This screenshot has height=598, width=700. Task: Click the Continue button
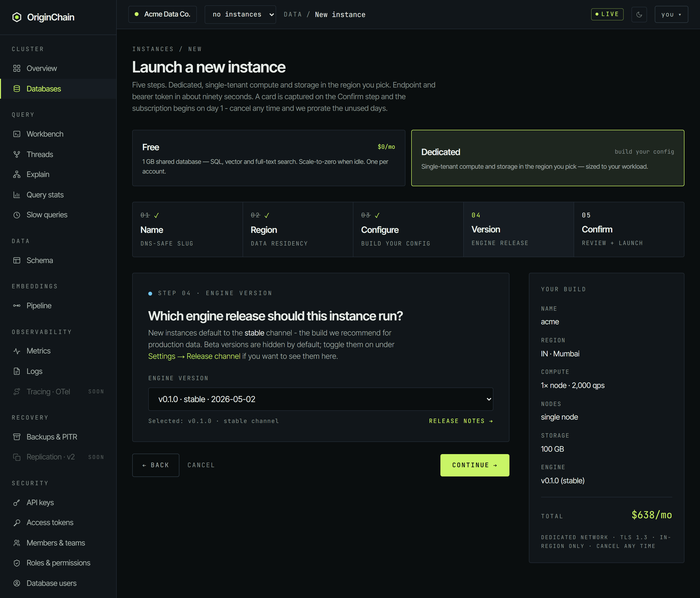475,465
